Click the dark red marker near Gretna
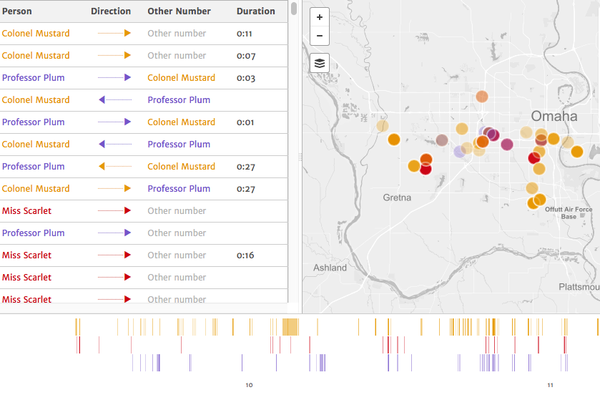Screen dimensions: 600x400 tap(425, 169)
